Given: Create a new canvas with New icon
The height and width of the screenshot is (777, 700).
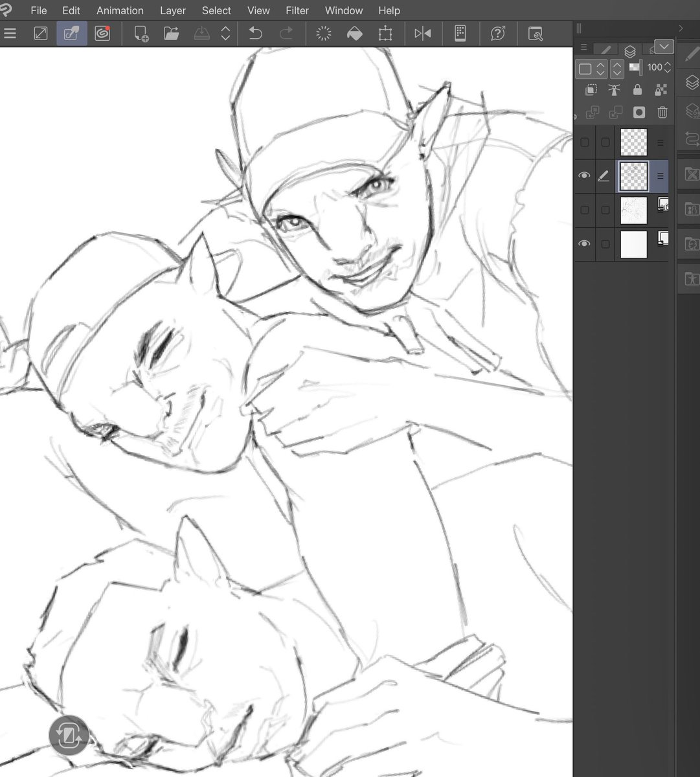Looking at the screenshot, I should [x=141, y=34].
